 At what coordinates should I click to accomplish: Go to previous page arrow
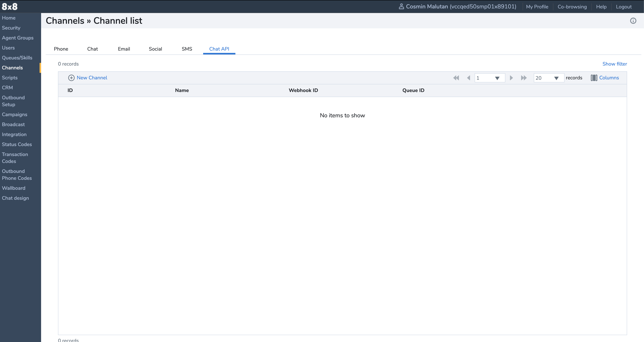tap(469, 78)
